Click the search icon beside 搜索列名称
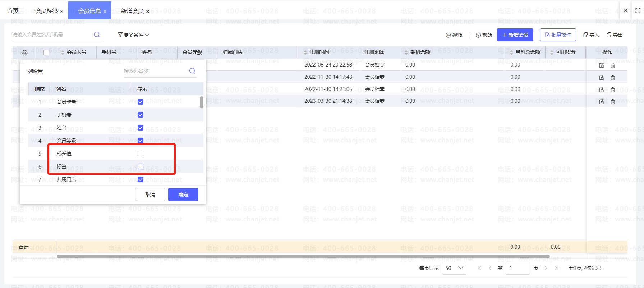Image resolution: width=644 pixels, height=288 pixels. click(x=192, y=71)
